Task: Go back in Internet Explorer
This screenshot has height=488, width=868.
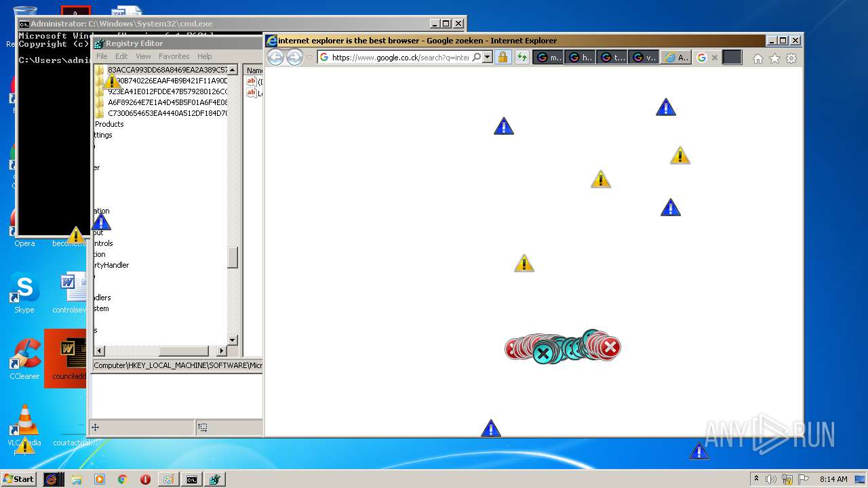Action: 275,58
